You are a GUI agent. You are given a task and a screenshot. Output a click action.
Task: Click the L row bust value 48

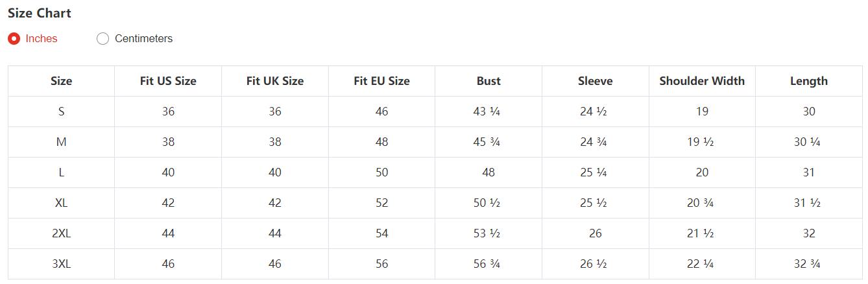(488, 172)
